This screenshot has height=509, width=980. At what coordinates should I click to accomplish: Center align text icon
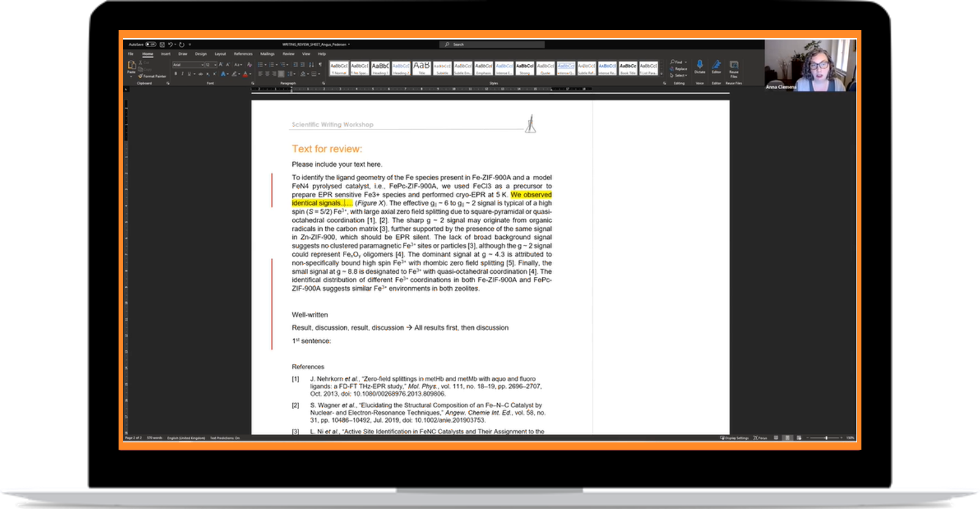coord(267,74)
